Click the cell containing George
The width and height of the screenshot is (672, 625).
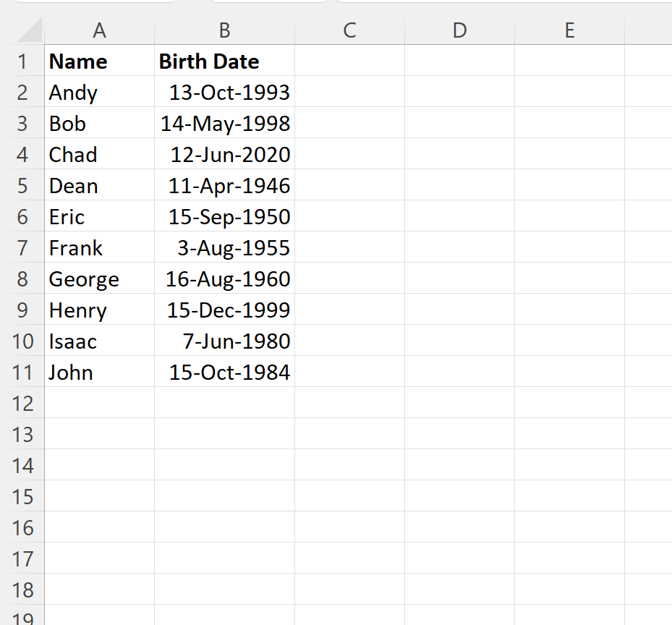[x=99, y=279]
